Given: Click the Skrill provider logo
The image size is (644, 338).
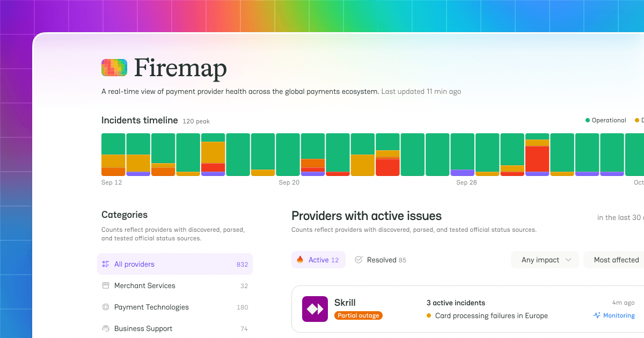Looking at the screenshot, I should pyautogui.click(x=315, y=309).
